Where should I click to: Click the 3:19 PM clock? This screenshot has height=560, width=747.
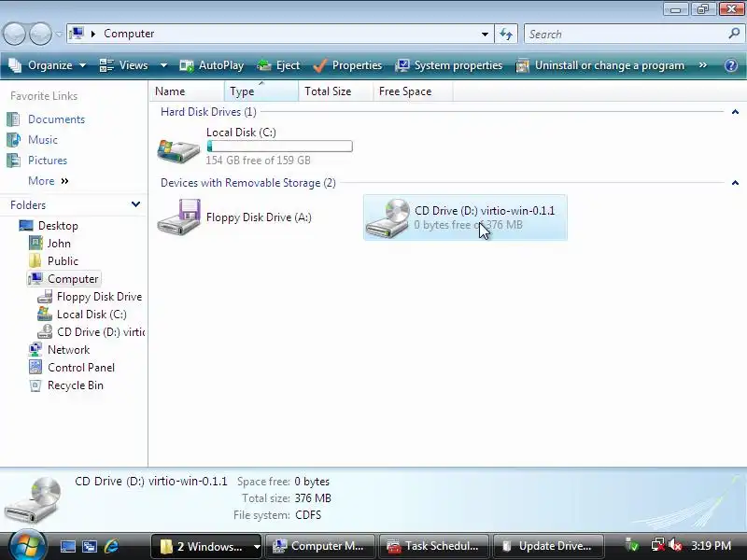pos(712,546)
